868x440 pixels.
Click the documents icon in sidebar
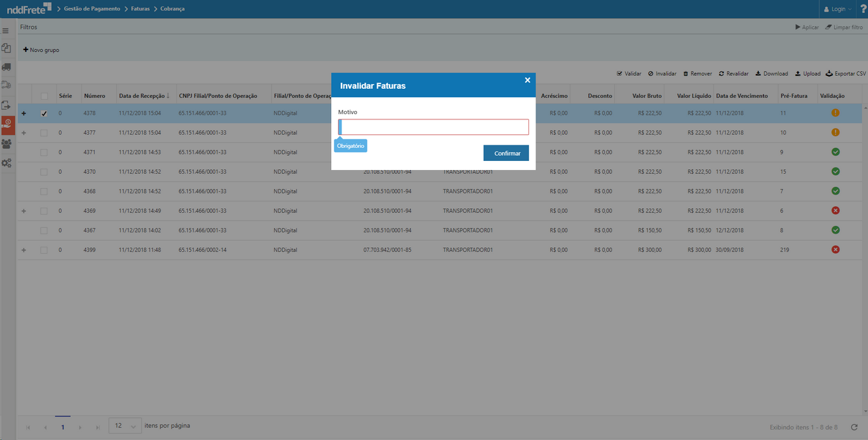(6, 48)
